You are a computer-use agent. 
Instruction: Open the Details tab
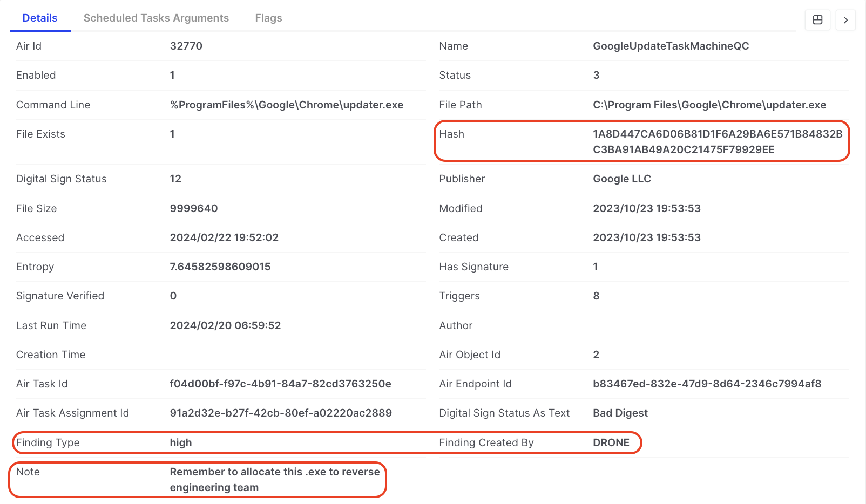(x=40, y=18)
